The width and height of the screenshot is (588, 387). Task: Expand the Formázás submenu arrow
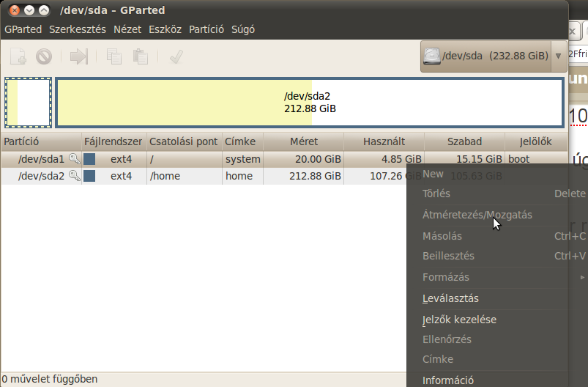pyautogui.click(x=582, y=277)
